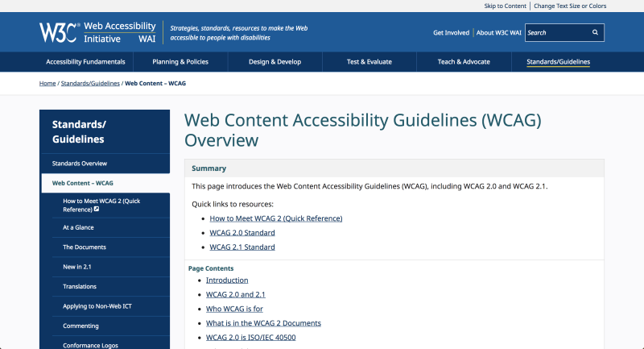Open Teach & Advocate menu
This screenshot has height=349, width=644.
[x=464, y=62]
